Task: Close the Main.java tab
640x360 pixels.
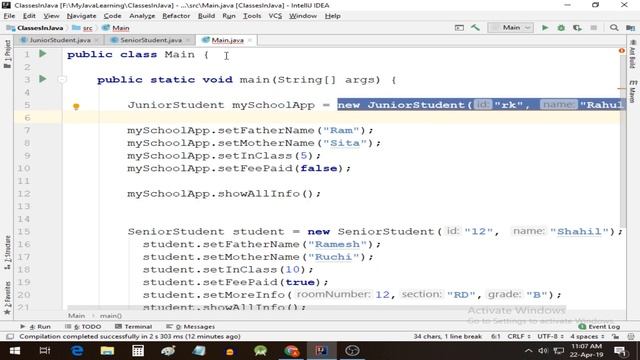Action: [x=250, y=40]
